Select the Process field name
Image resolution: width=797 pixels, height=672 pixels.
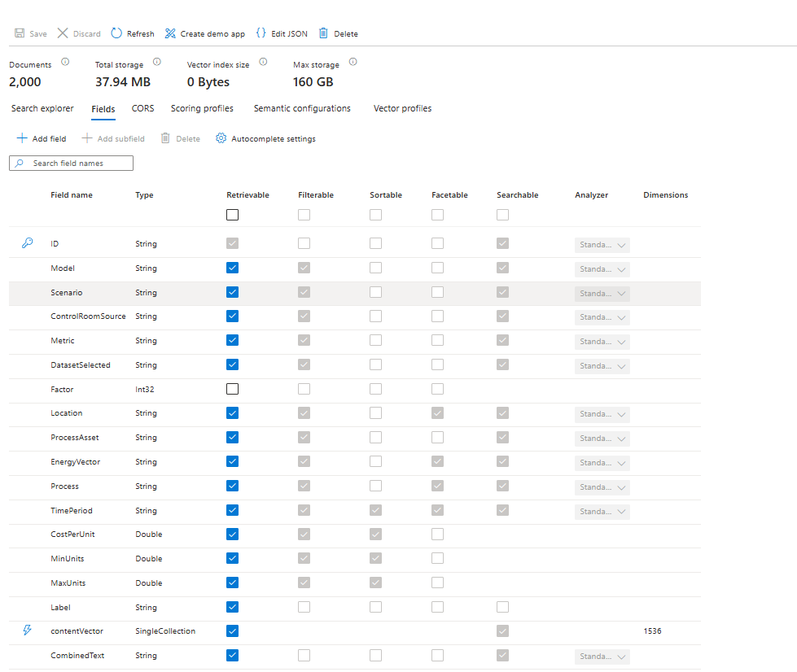tap(64, 486)
